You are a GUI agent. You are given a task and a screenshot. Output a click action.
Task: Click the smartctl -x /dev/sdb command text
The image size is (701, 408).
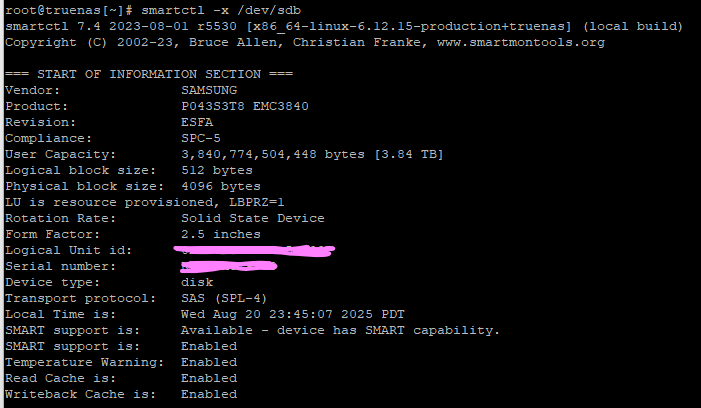(221, 10)
